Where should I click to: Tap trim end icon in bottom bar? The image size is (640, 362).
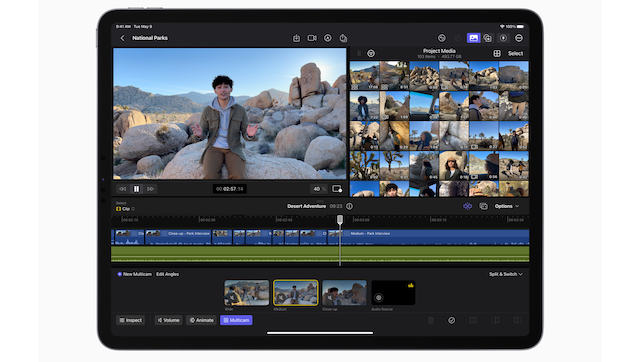coord(517,320)
